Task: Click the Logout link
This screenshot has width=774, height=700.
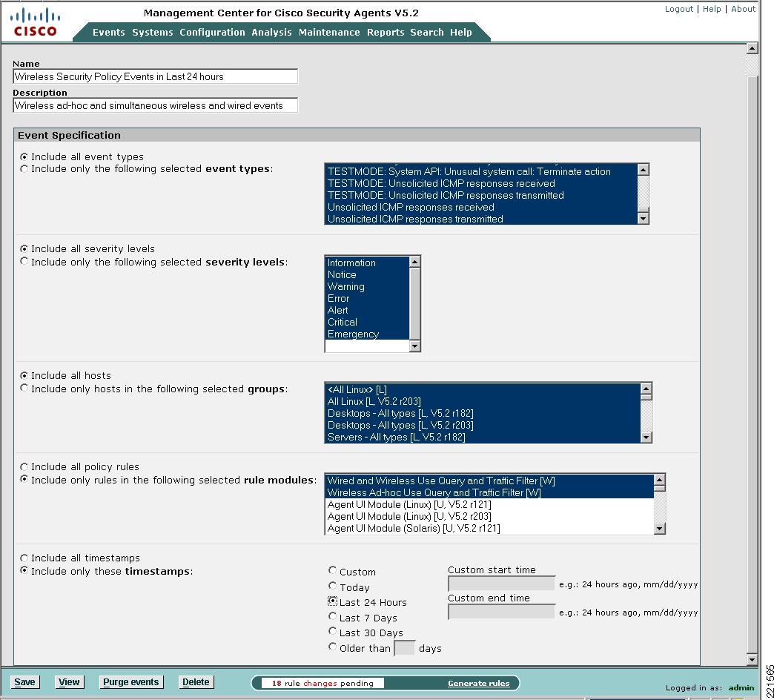Action: tap(678, 9)
